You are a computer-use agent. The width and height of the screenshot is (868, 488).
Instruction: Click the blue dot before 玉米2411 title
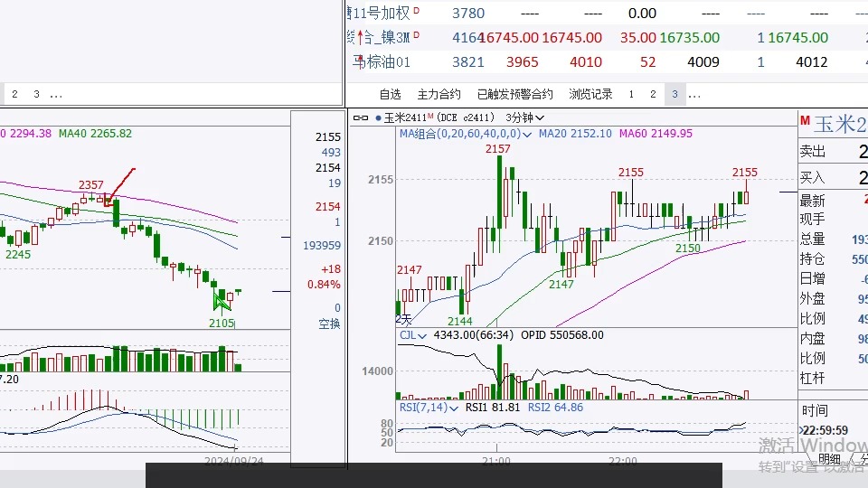click(x=377, y=117)
